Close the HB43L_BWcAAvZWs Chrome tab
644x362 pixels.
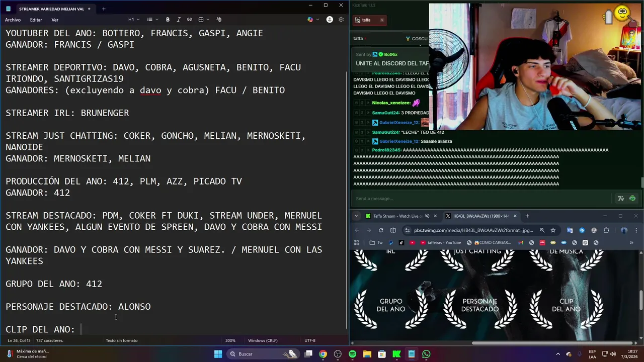pos(515,216)
